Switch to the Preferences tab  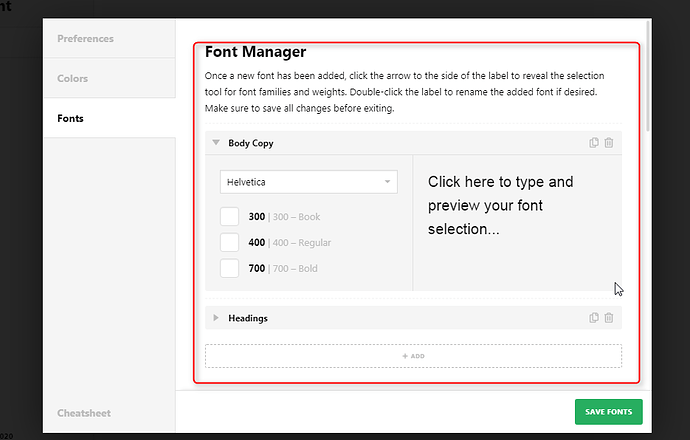pos(86,39)
